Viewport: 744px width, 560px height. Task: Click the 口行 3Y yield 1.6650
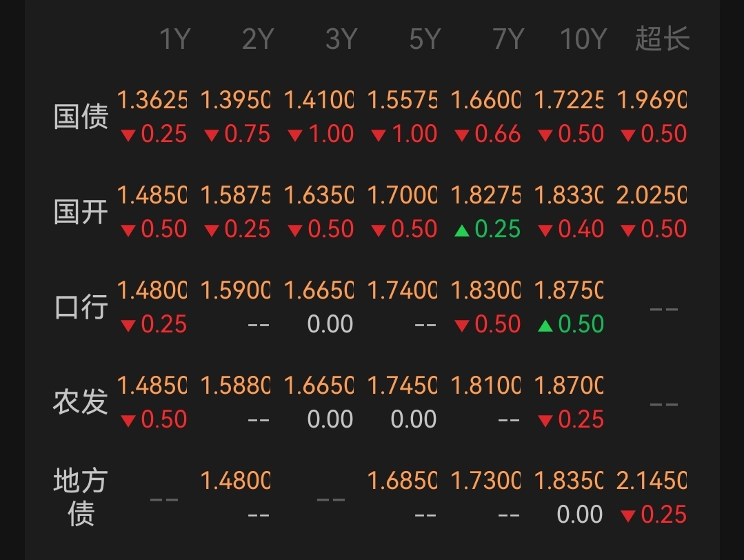coord(319,290)
